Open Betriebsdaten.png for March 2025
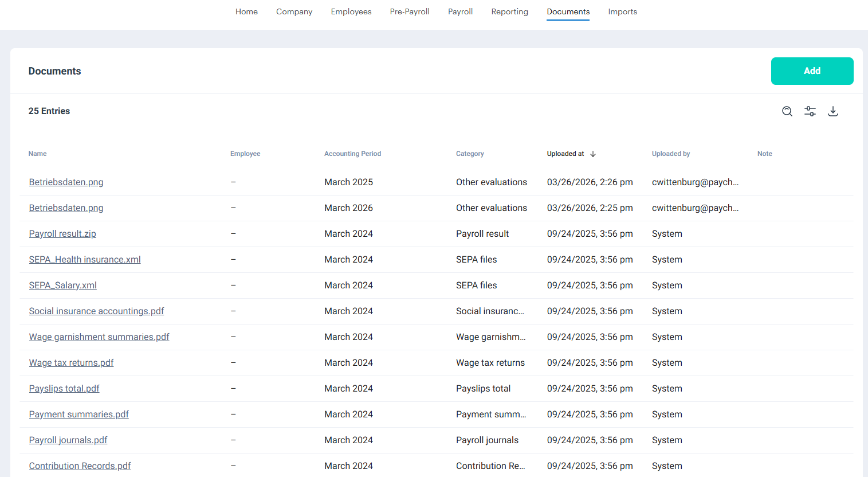Viewport: 868px width, 477px height. click(x=66, y=182)
